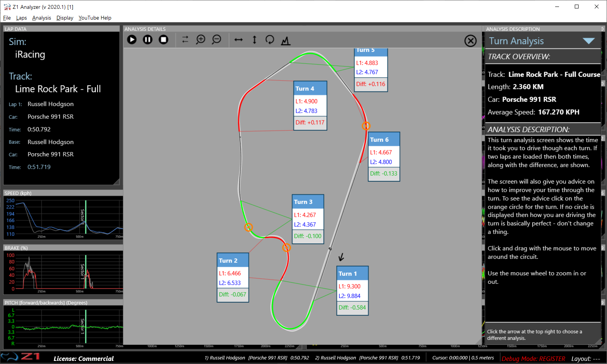Image resolution: width=607 pixels, height=364 pixels.
Task: Click the rotate track map icon
Action: (x=270, y=40)
